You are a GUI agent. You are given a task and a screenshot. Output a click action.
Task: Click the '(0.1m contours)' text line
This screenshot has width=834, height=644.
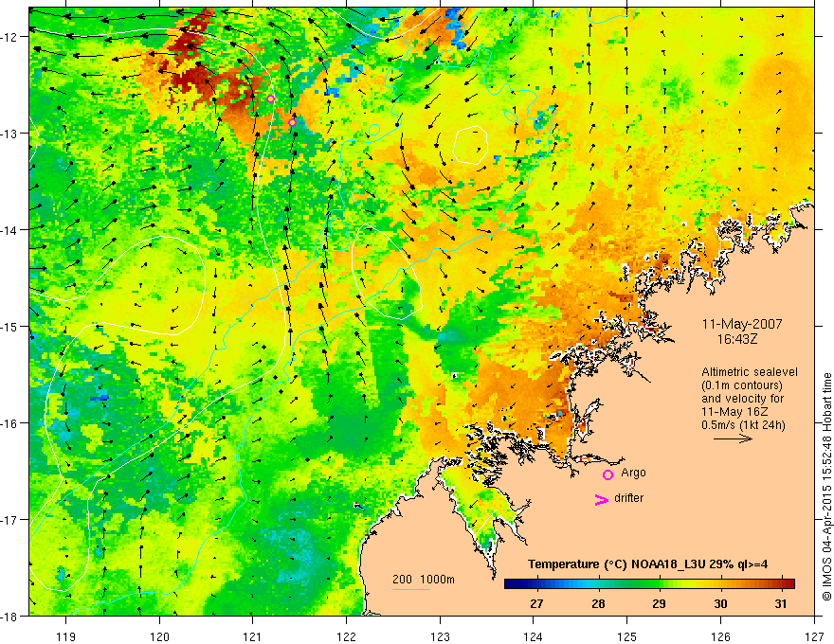point(743,385)
